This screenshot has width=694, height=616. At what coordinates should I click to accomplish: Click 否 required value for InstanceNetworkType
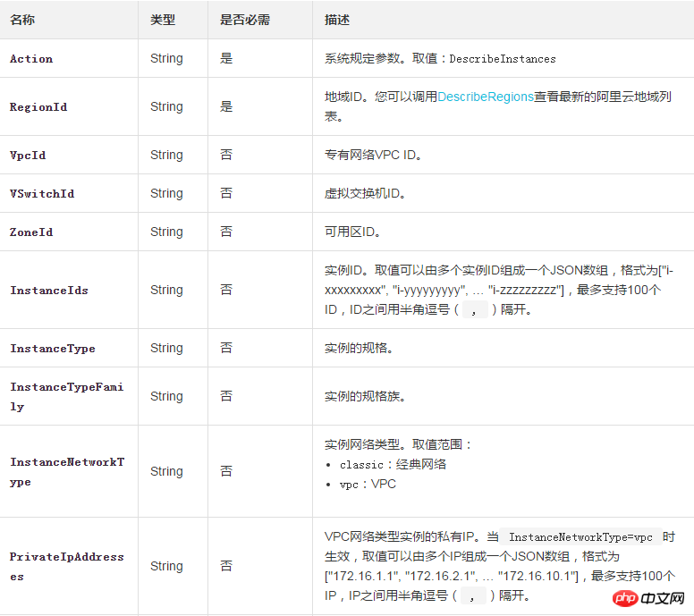[x=226, y=472]
